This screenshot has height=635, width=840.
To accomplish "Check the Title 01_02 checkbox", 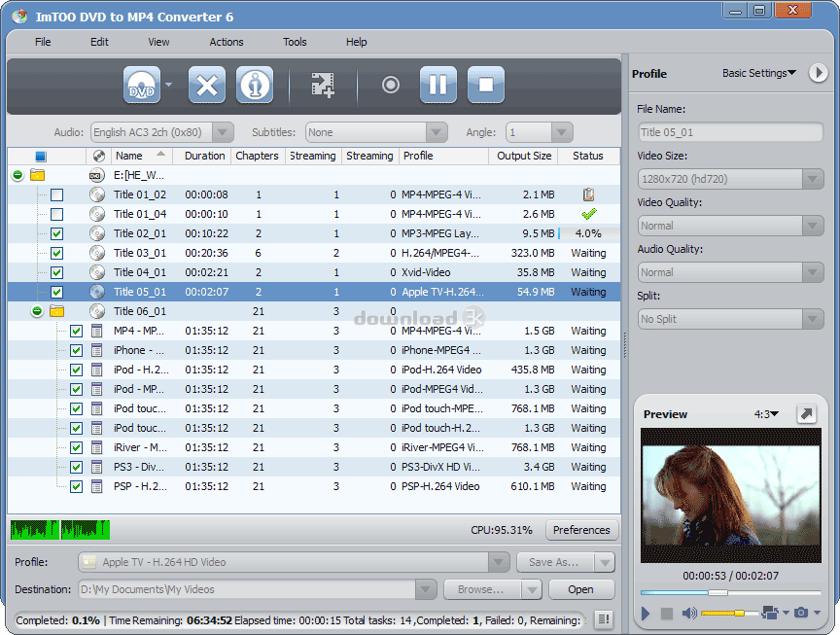I will [56, 194].
